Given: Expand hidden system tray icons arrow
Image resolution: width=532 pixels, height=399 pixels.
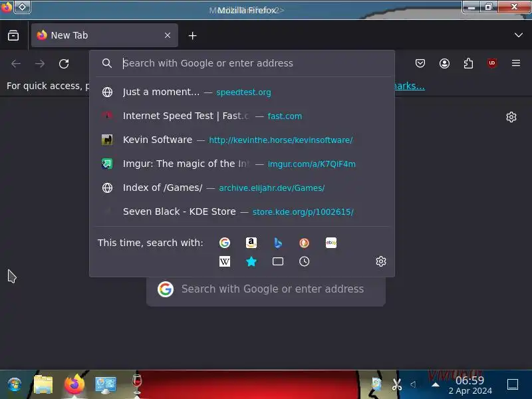Looking at the screenshot, I should click(x=436, y=385).
